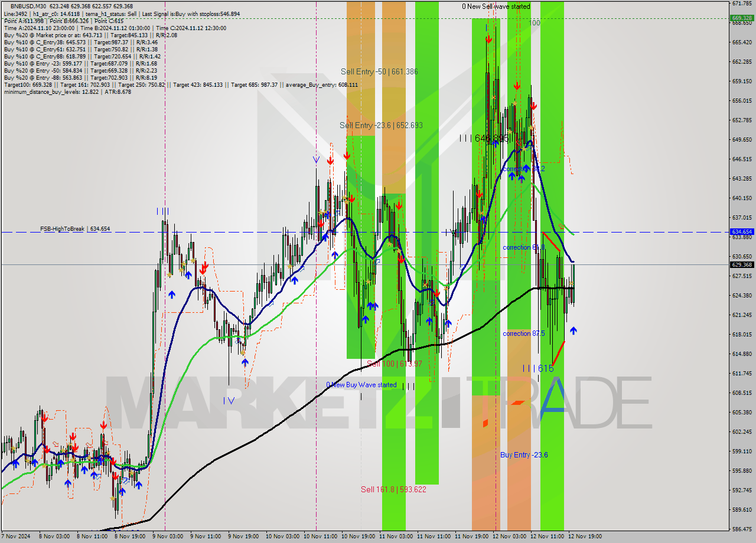Screen dimensions: 756x543
Task: Select the 'correction 38.2' label
Action: [x=523, y=169]
